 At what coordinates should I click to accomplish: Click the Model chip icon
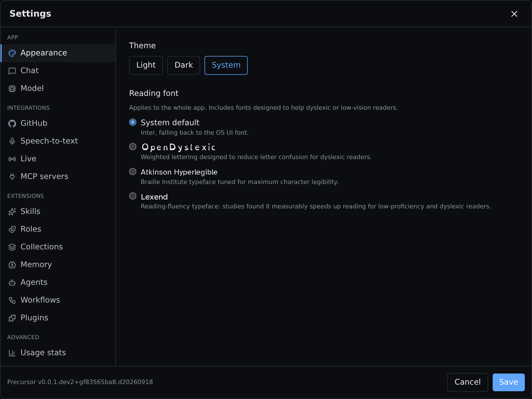click(x=12, y=89)
